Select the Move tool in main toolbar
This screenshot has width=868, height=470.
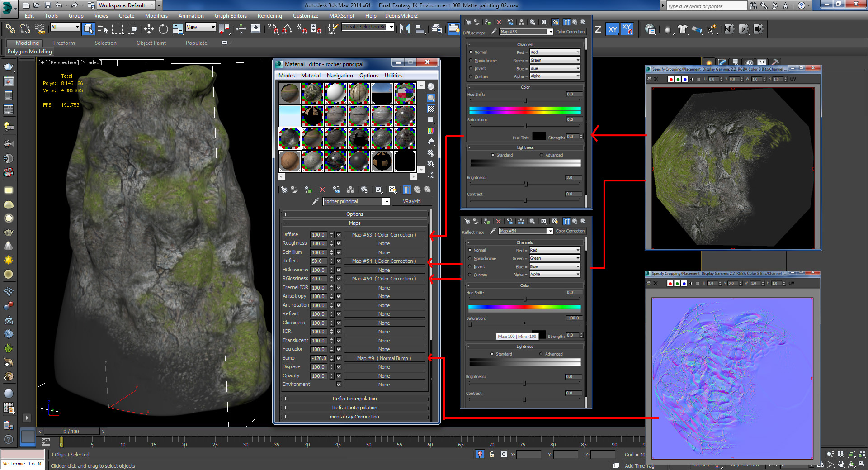[x=149, y=29]
